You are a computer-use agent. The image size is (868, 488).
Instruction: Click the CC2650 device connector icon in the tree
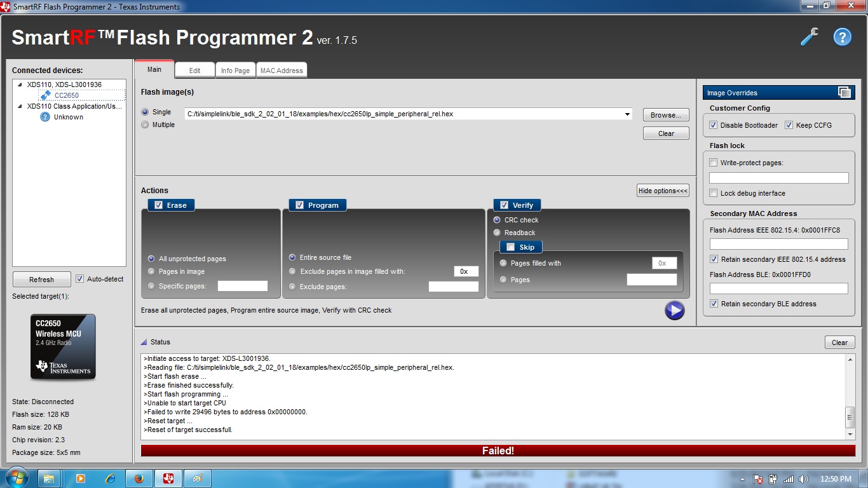[x=45, y=95]
